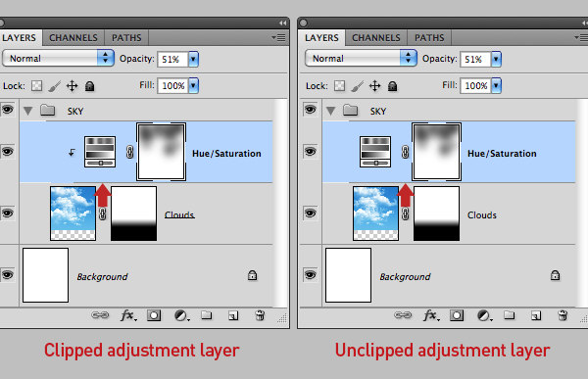Hide Hue/Saturation layer in left panel
The height and width of the screenshot is (379, 588).
pos(7,152)
